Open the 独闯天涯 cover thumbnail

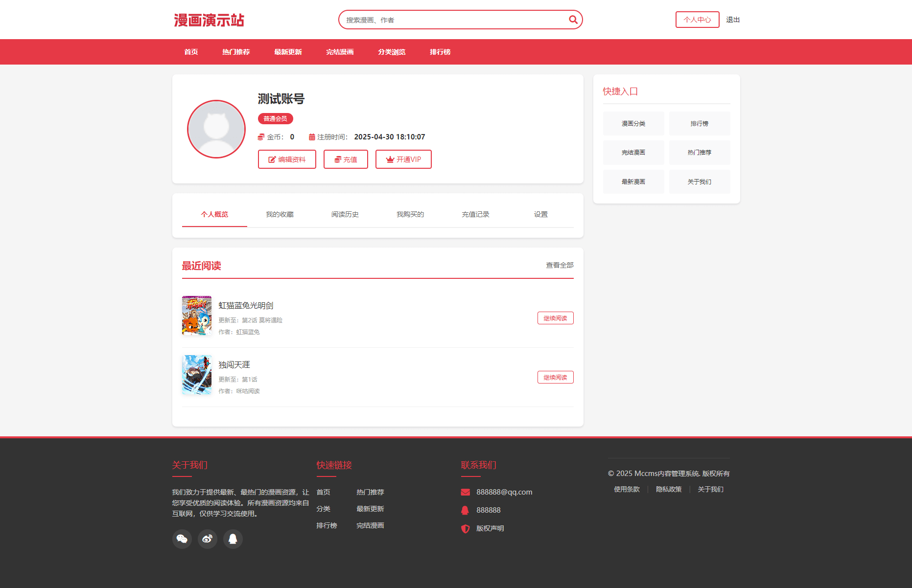pyautogui.click(x=197, y=375)
